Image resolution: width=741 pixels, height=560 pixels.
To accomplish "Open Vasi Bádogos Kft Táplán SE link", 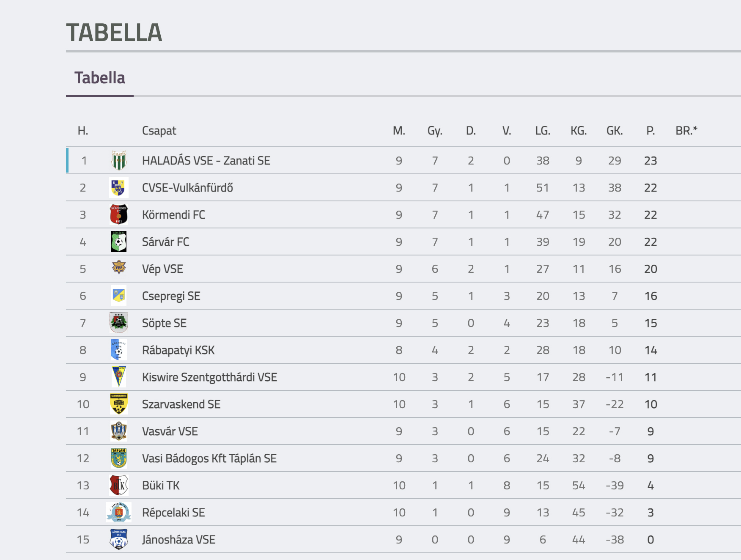I will tap(209, 458).
